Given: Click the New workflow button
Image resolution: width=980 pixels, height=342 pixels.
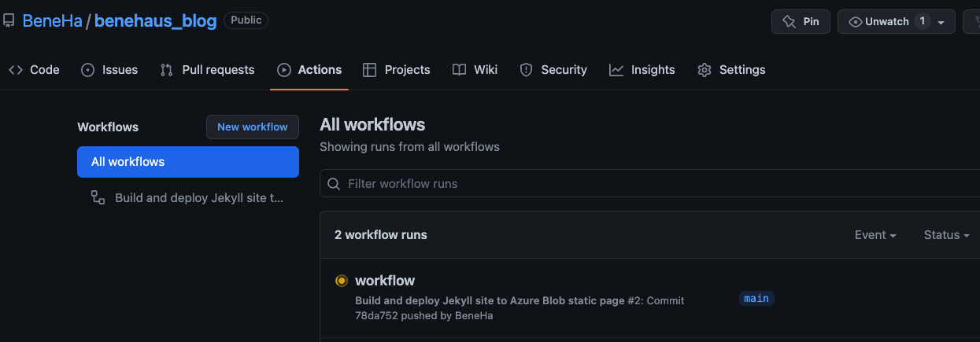Looking at the screenshot, I should [253, 127].
